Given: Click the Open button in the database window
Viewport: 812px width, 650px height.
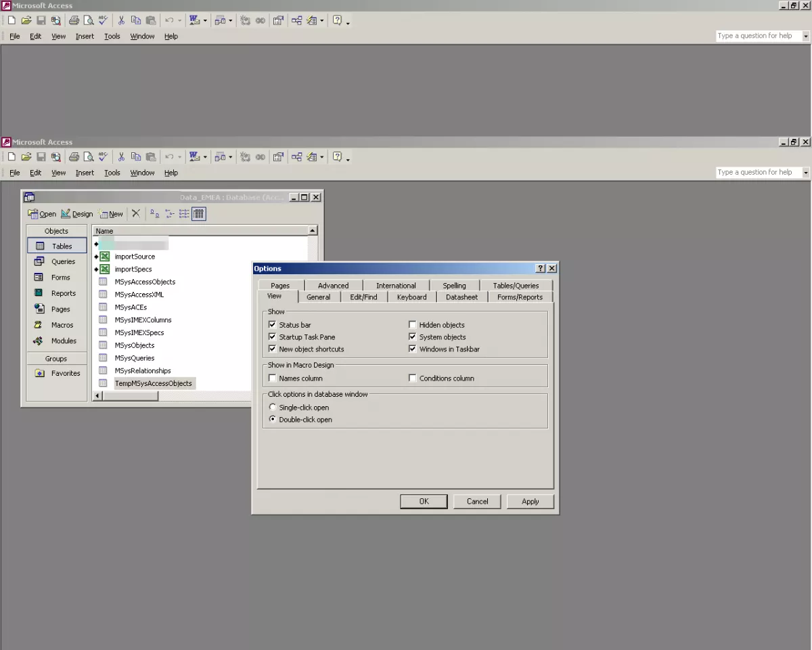Looking at the screenshot, I should coord(42,214).
